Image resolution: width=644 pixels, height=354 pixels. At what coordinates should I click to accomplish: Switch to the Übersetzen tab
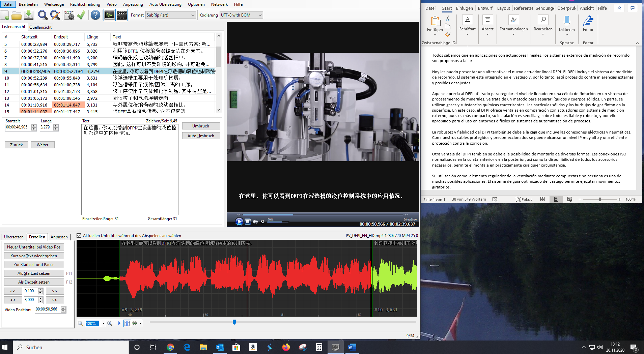[x=14, y=237]
